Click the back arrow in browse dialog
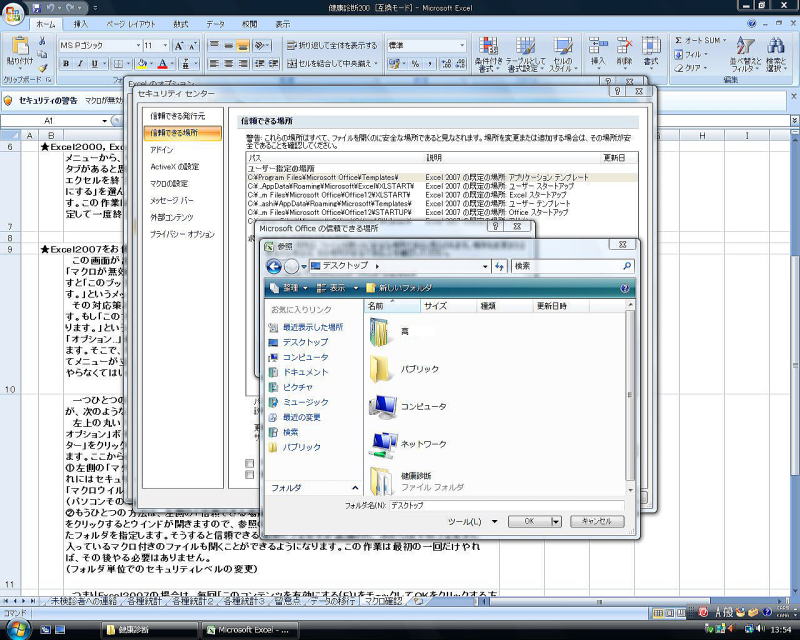 click(274, 267)
